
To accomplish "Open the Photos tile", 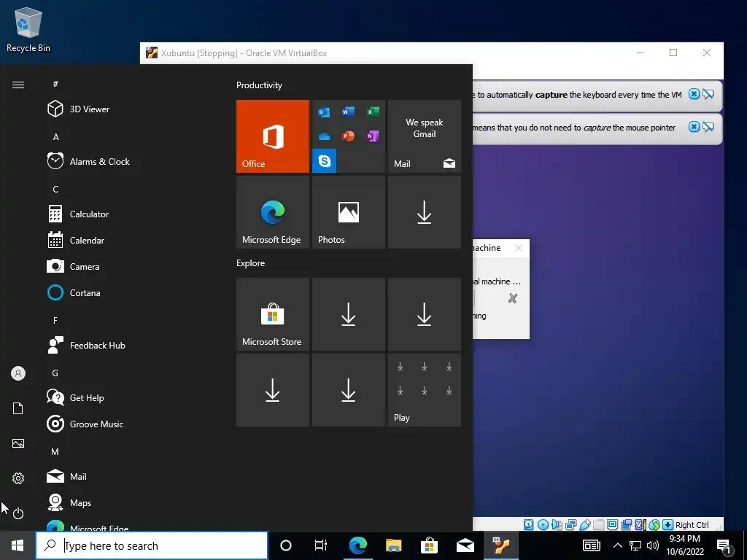I will 348,212.
